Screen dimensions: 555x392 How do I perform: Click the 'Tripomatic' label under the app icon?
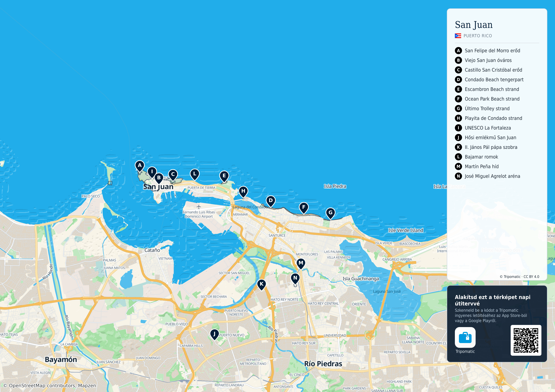(465, 351)
